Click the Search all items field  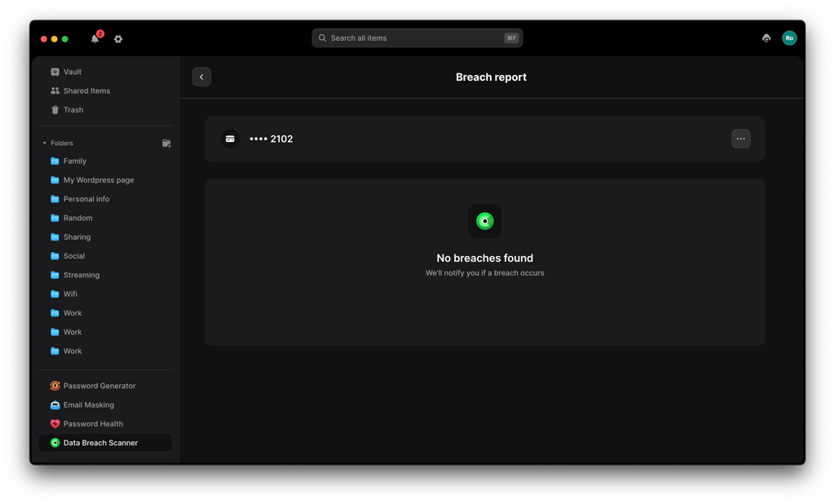[417, 38]
